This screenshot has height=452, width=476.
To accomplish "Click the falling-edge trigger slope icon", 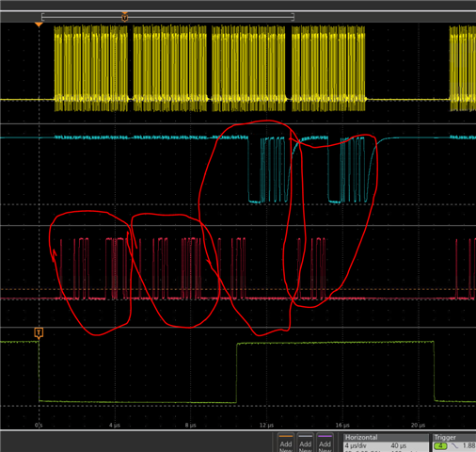I will pos(454,446).
